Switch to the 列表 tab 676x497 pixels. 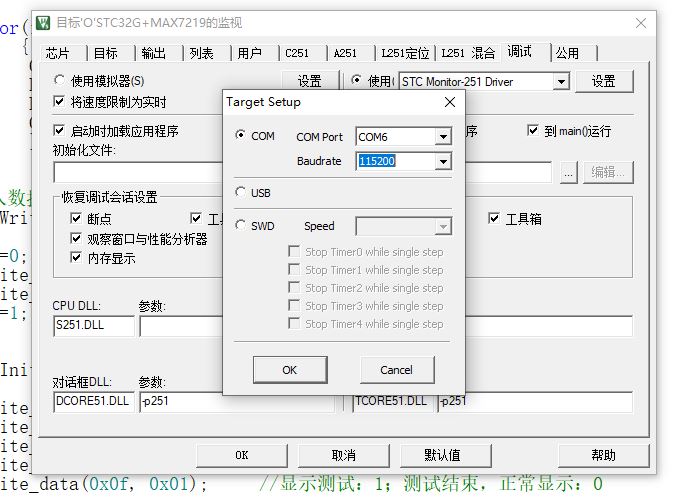point(201,53)
